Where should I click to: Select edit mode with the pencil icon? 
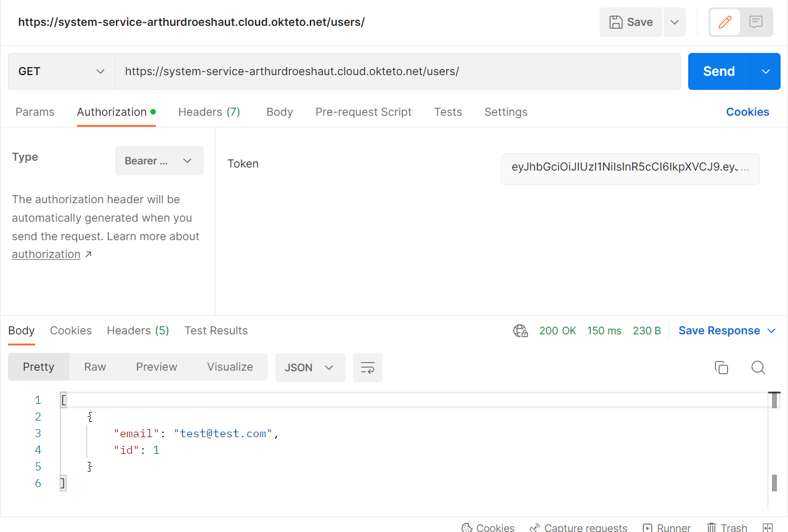pos(725,22)
